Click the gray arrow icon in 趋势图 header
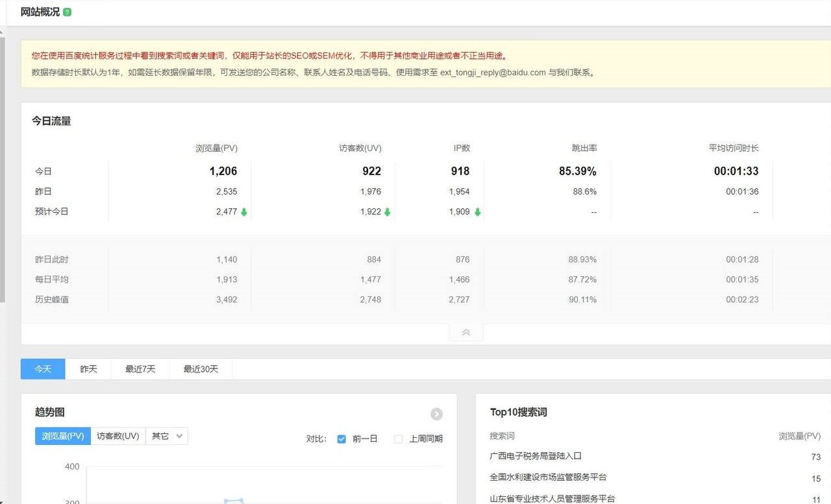 [436, 414]
